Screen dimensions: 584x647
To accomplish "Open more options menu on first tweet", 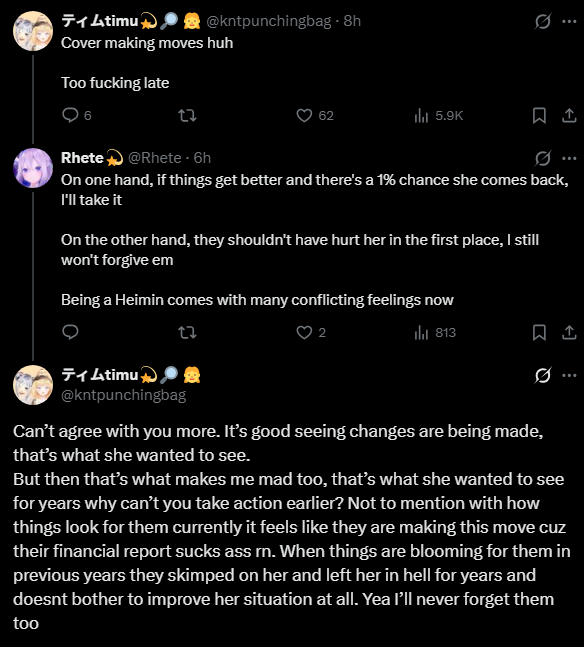I will pyautogui.click(x=569, y=21).
